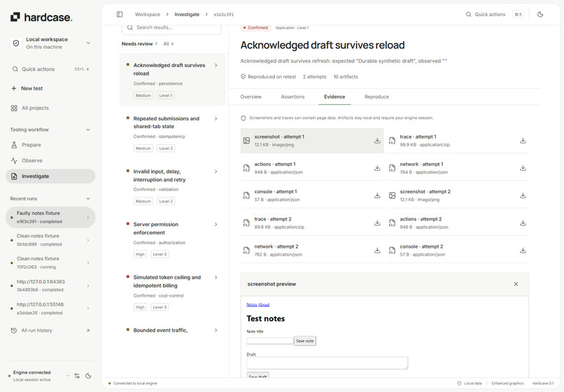
Task: Open run http://127.0.0.1:64363
Action: click(50, 286)
